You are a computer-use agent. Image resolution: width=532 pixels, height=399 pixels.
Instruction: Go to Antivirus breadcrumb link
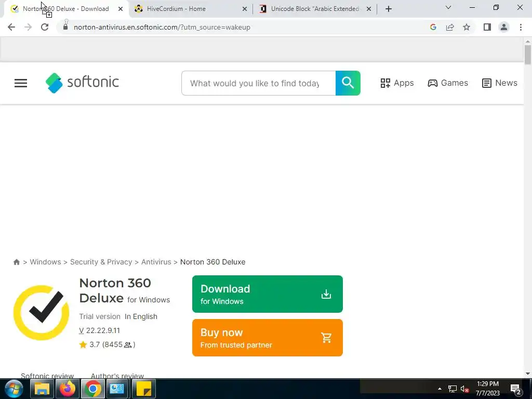pyautogui.click(x=156, y=262)
